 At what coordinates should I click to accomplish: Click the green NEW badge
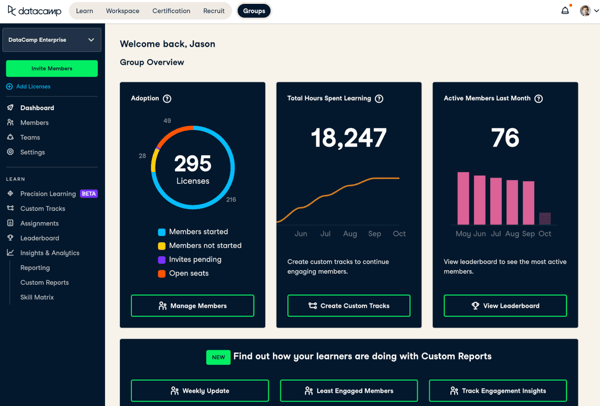(218, 357)
